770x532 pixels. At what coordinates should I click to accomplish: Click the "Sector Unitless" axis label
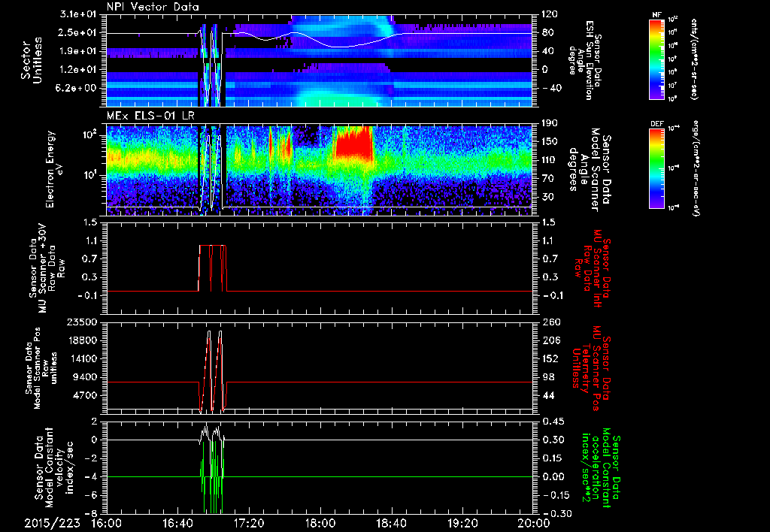point(32,60)
